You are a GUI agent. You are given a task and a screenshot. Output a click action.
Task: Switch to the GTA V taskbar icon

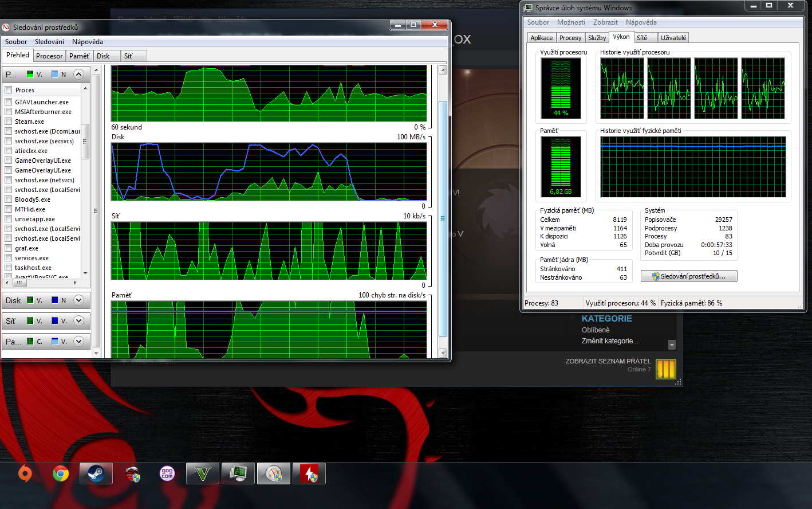tap(203, 474)
